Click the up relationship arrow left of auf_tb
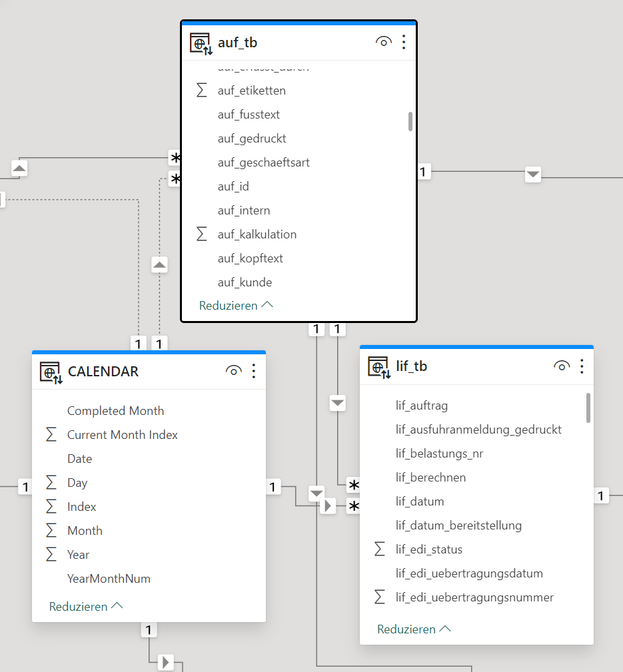The width and height of the screenshot is (623, 672). (x=19, y=168)
